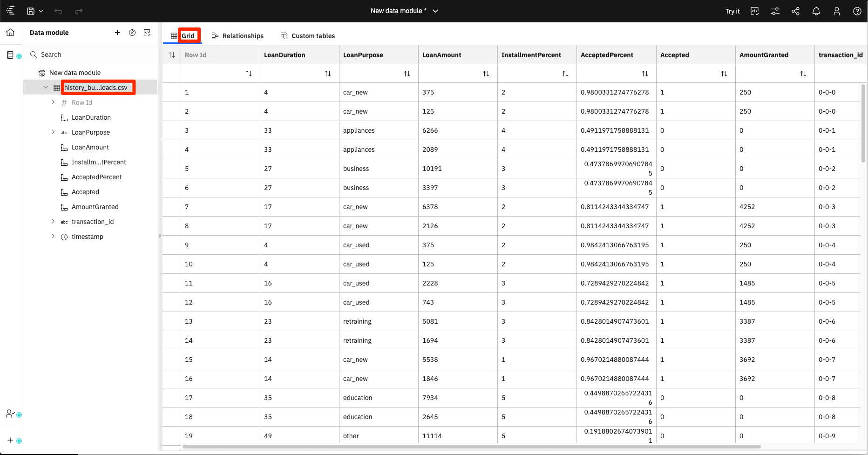This screenshot has width=868, height=455.
Task: Open the data module panel icon in sidebar
Action: coord(10,55)
